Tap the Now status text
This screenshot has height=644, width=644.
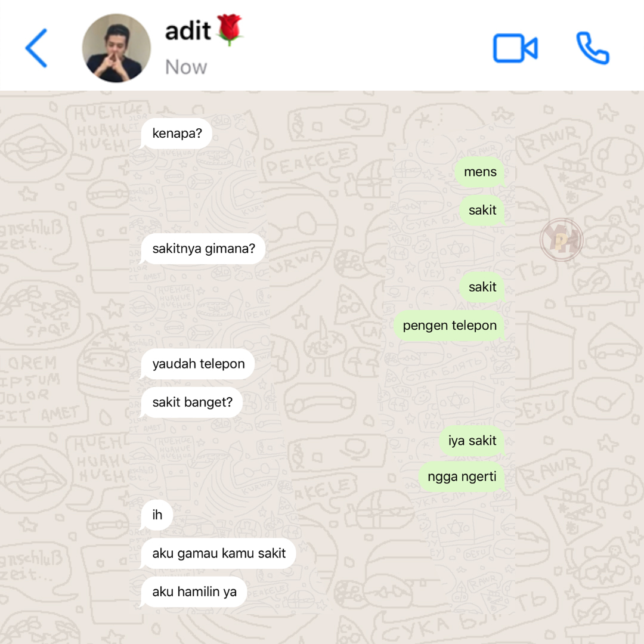click(186, 67)
